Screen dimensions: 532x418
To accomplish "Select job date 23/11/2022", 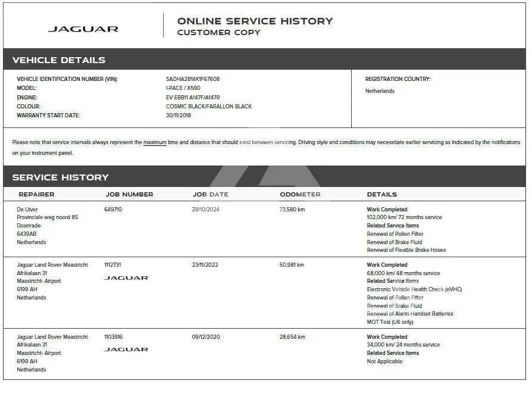I will (x=205, y=265).
